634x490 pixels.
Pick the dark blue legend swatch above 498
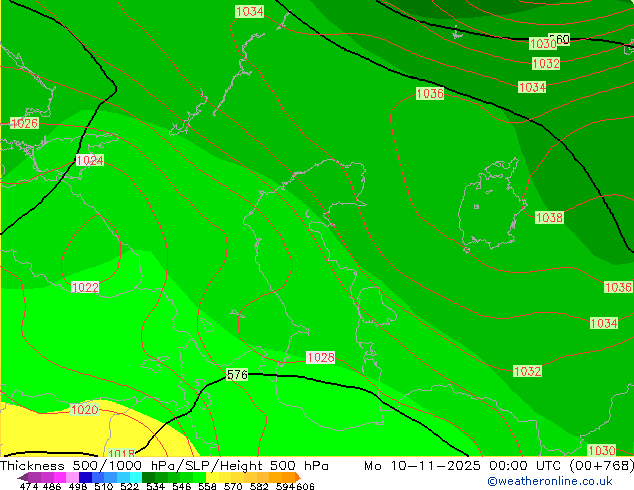pos(85,477)
